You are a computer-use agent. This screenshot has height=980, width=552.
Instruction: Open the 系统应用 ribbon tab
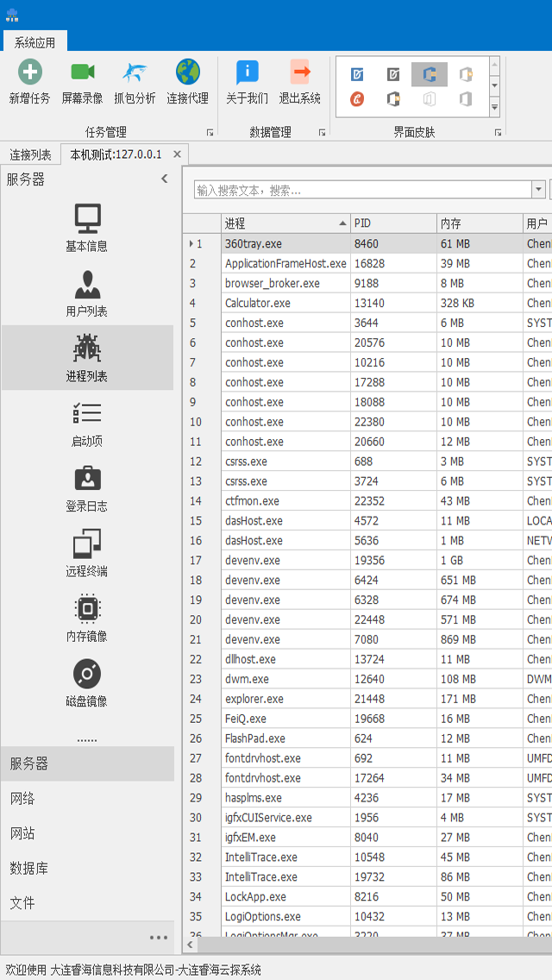tap(34, 42)
